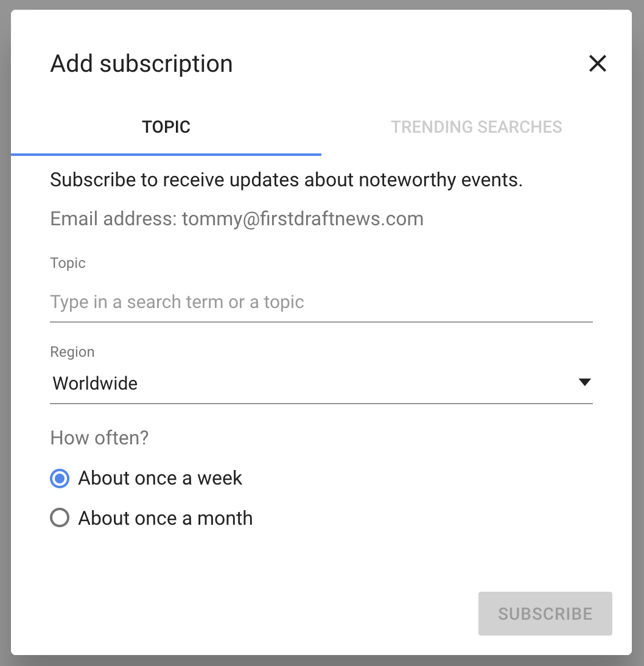644x666 pixels.
Task: Click the "About once a month" label text
Action: pyautogui.click(x=166, y=518)
